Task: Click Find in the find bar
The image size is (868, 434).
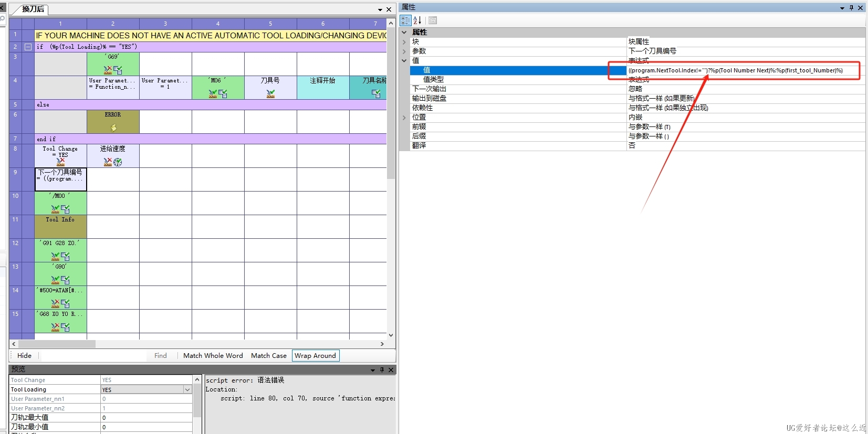Action: 161,355
